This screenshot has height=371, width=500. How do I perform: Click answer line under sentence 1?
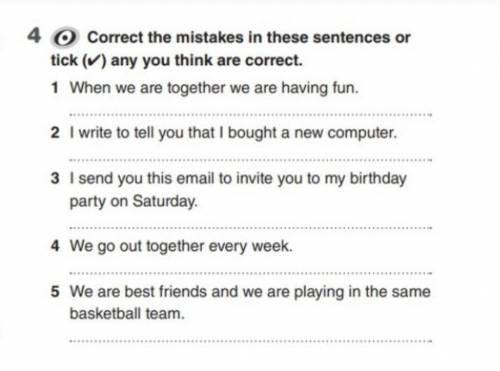tap(250, 115)
